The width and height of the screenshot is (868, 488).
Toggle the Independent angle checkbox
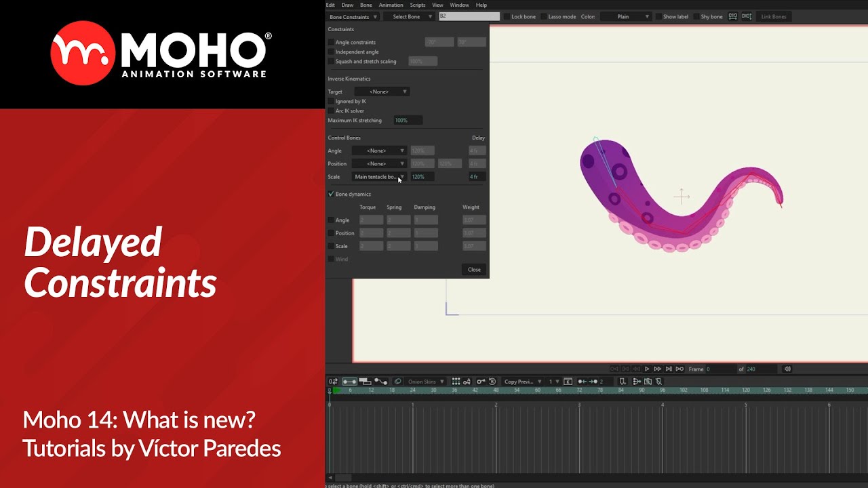pos(331,52)
